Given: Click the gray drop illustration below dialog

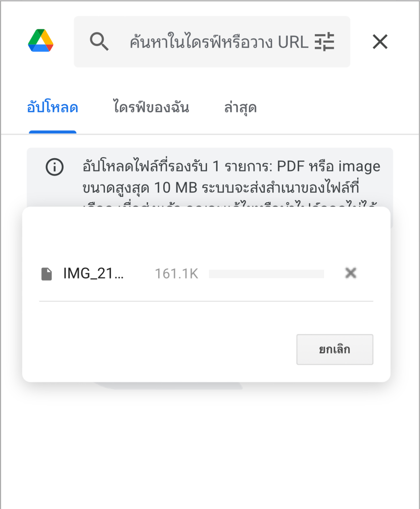Looking at the screenshot, I should click(x=169, y=386).
